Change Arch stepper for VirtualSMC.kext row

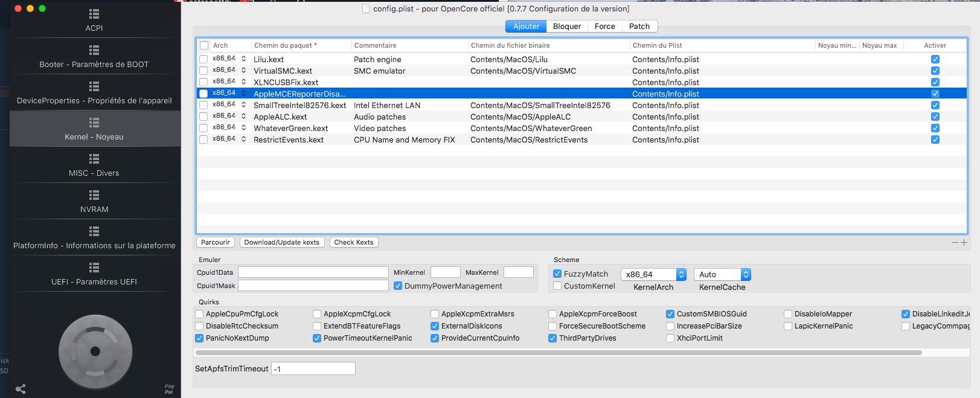tap(243, 71)
